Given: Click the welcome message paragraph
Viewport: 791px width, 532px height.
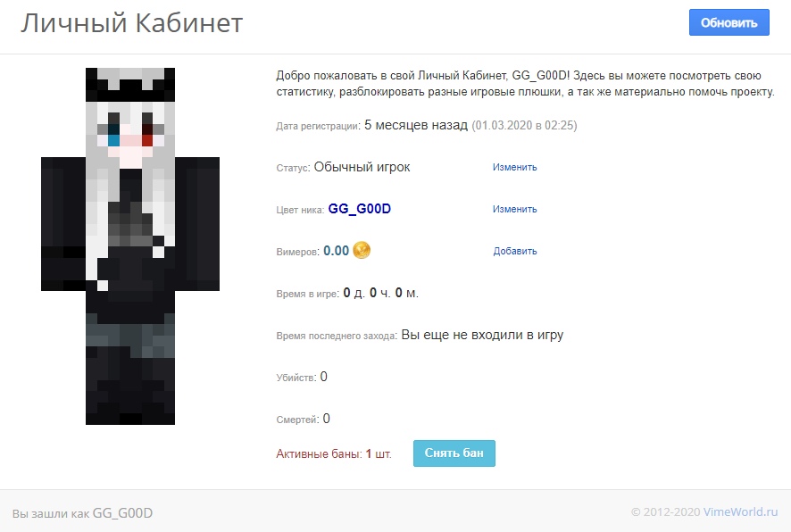Looking at the screenshot, I should [x=525, y=84].
